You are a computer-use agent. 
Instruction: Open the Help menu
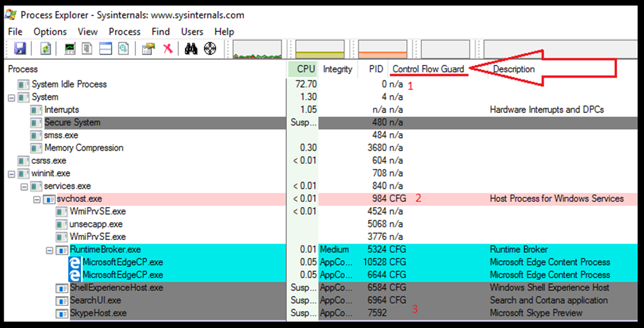[224, 32]
